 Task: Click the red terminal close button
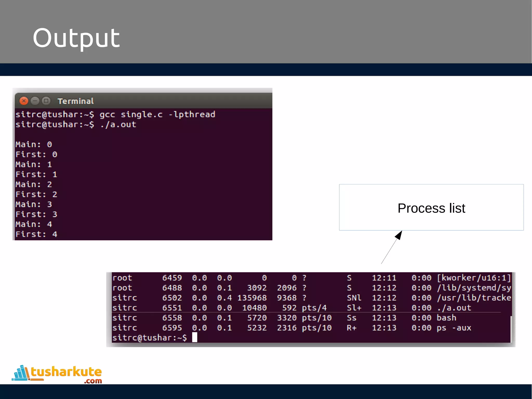24,101
